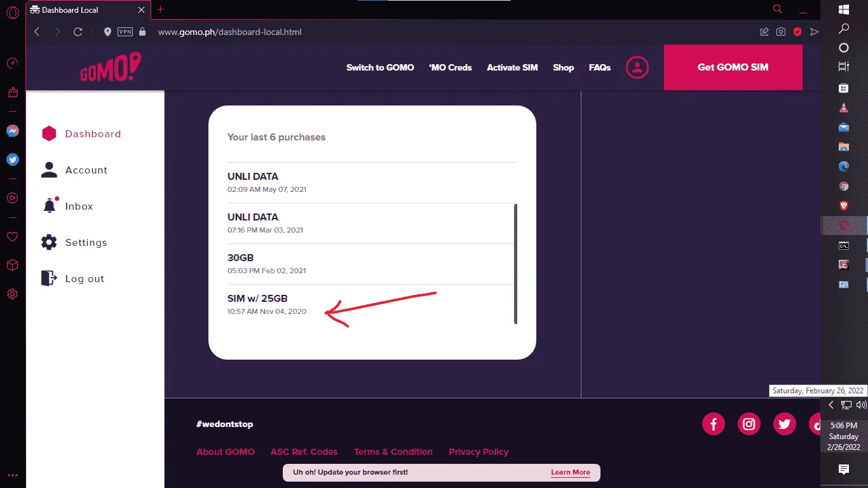Image resolution: width=868 pixels, height=488 pixels.
Task: Click the 30GB Feb 02, 2021 purchase
Action: tap(370, 264)
